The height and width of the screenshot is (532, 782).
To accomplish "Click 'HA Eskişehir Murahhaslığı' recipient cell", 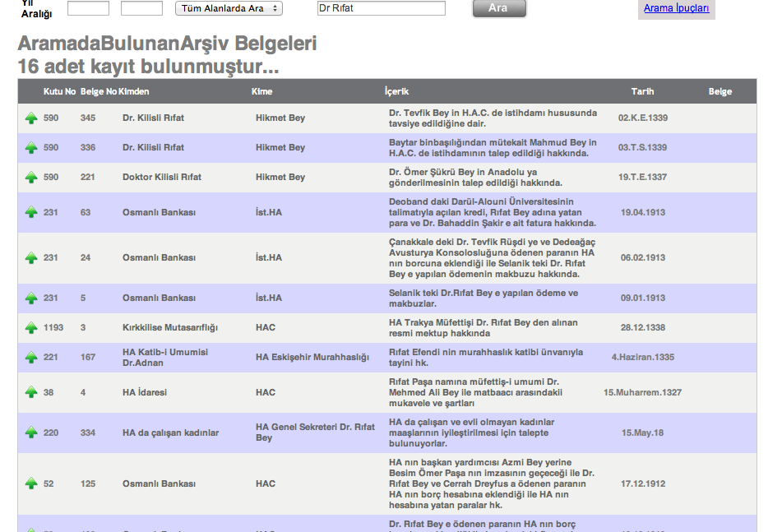I will 312,357.
